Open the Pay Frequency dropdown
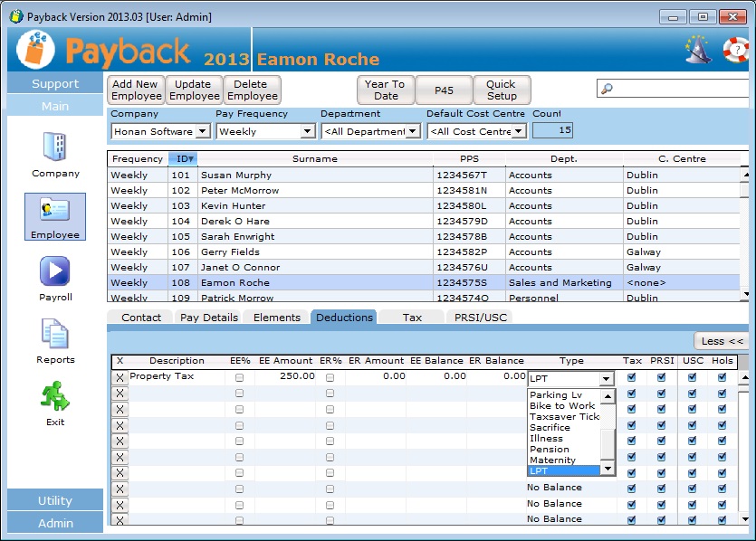Image resolution: width=756 pixels, height=541 pixels. coord(307,132)
